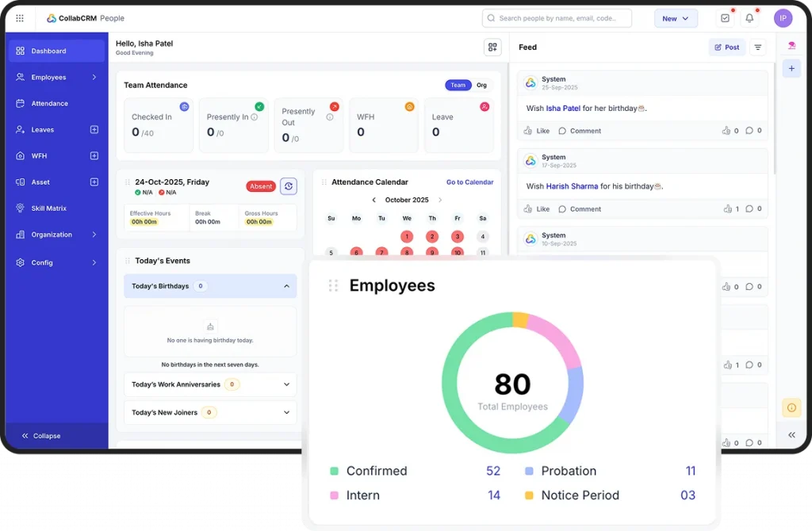The image size is (812, 531).
Task: Open the notifications bell icon
Action: (749, 18)
